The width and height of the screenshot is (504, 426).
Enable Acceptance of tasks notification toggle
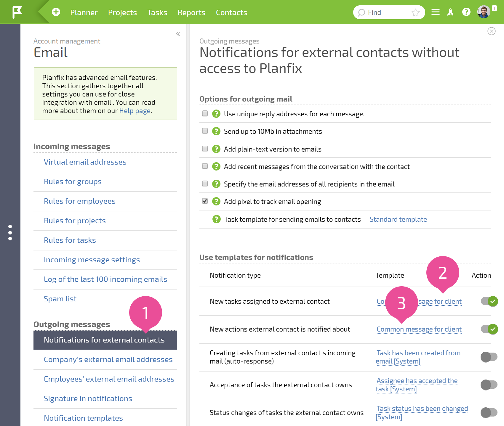[x=489, y=385]
